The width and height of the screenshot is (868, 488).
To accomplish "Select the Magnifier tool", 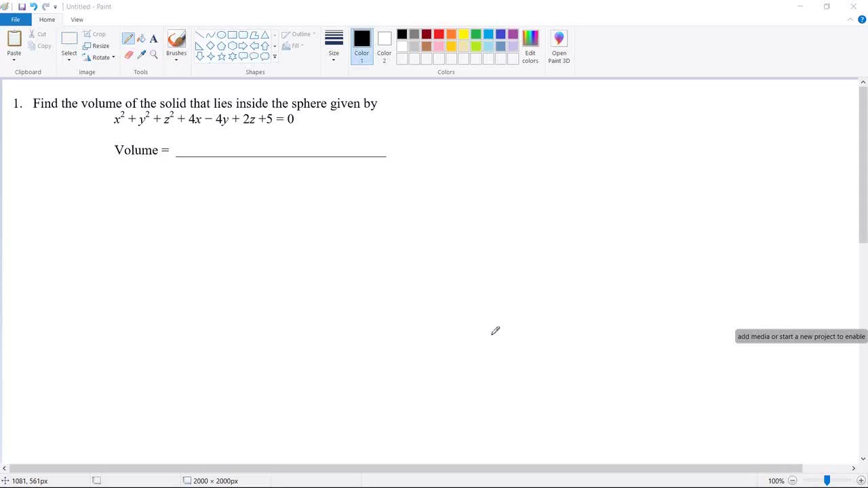I will coord(154,55).
